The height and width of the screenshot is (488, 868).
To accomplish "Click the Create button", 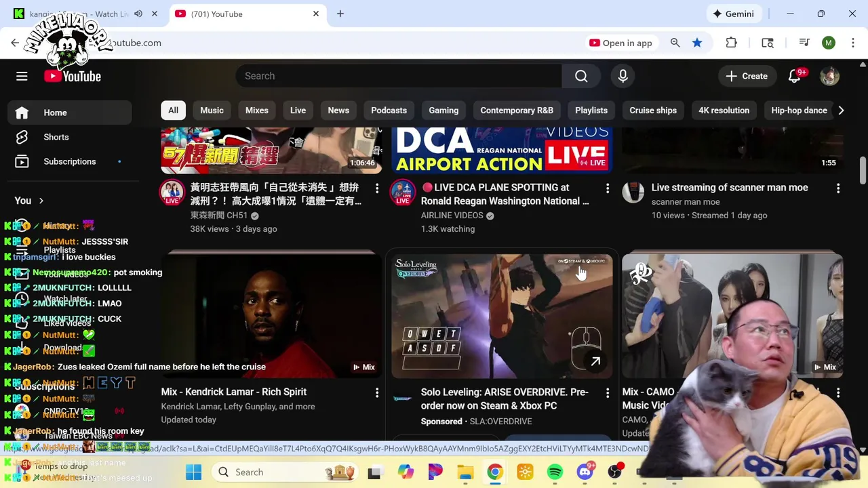I will [747, 76].
